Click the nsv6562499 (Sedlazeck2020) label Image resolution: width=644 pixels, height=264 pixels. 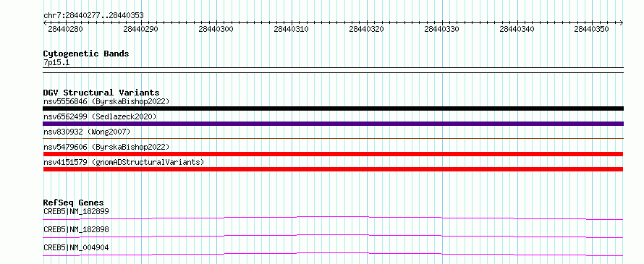100,116
